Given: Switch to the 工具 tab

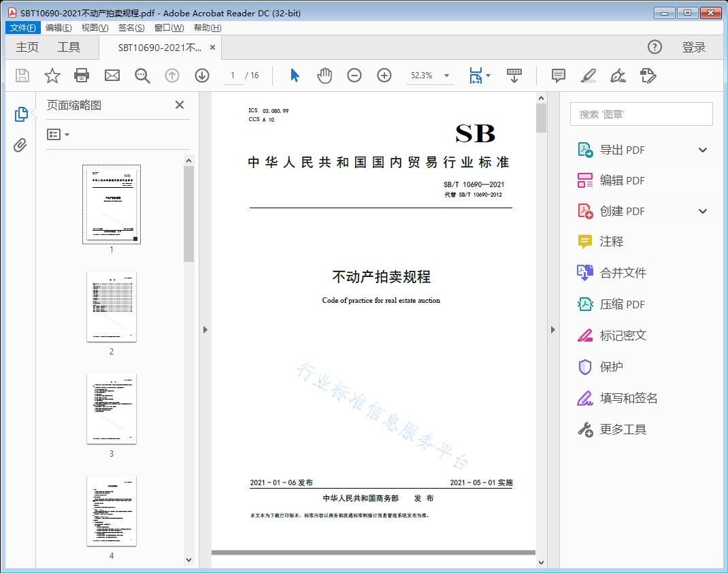Looking at the screenshot, I should pyautogui.click(x=69, y=47).
